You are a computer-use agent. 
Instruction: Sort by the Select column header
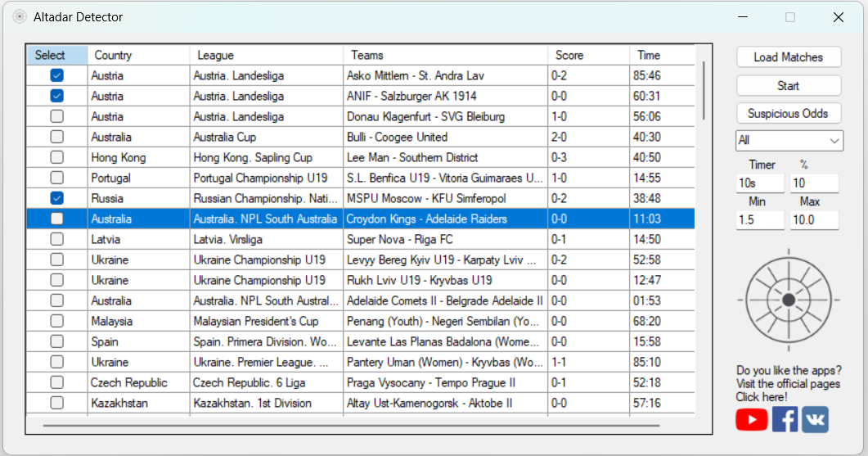pos(57,55)
